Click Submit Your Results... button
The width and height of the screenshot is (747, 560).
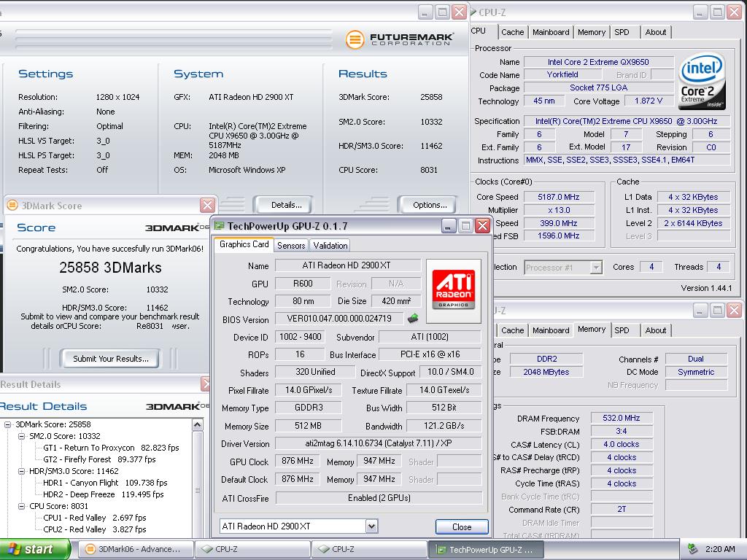[x=111, y=359]
